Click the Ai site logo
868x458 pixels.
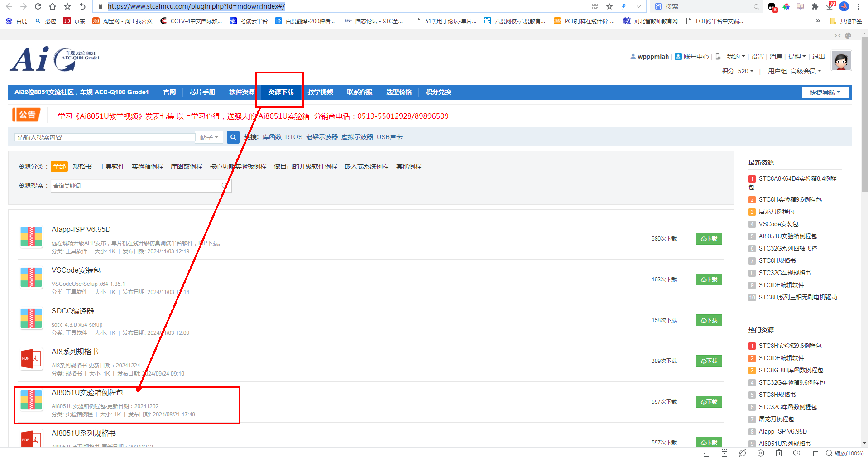pyautogui.click(x=55, y=59)
